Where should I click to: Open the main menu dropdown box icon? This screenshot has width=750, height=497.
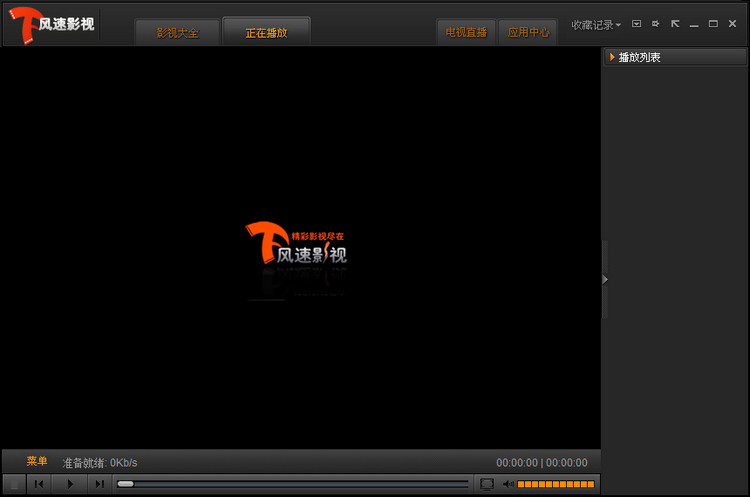[x=636, y=24]
